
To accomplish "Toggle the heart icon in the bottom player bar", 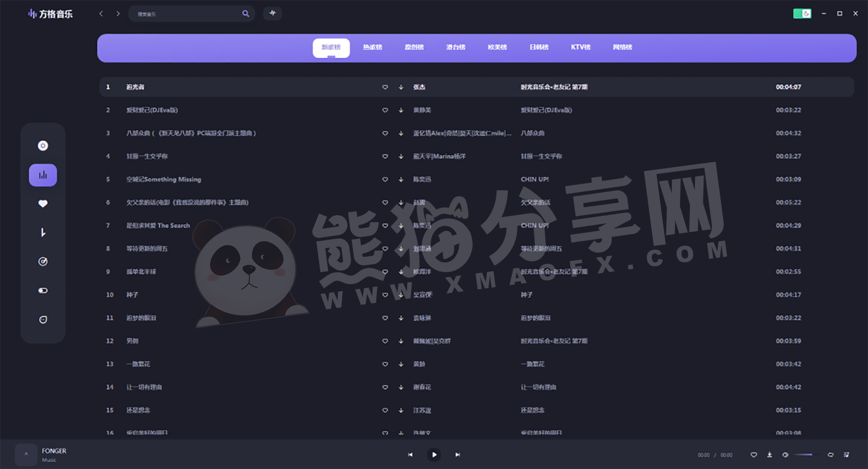I will coord(753,455).
